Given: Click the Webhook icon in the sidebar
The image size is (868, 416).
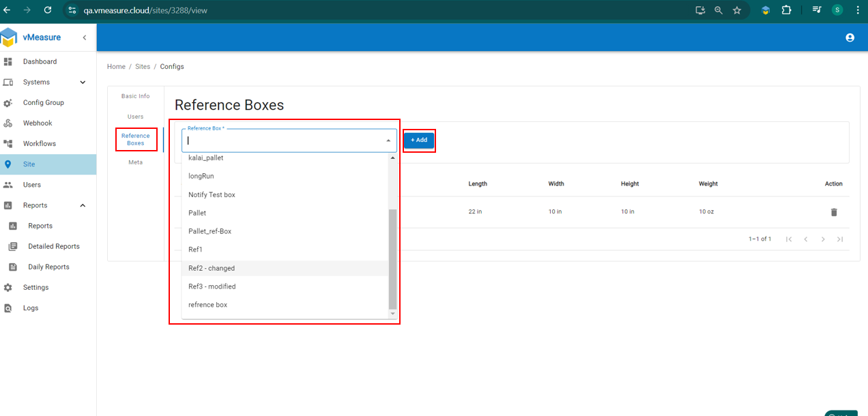Looking at the screenshot, I should click(x=8, y=123).
